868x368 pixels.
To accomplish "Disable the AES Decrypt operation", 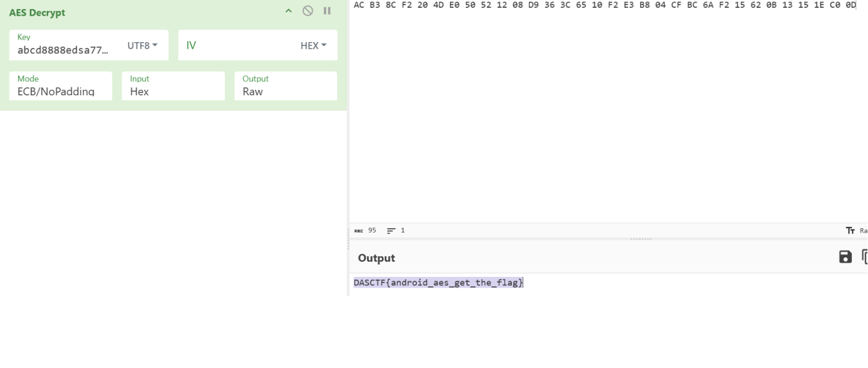I will tap(308, 11).
